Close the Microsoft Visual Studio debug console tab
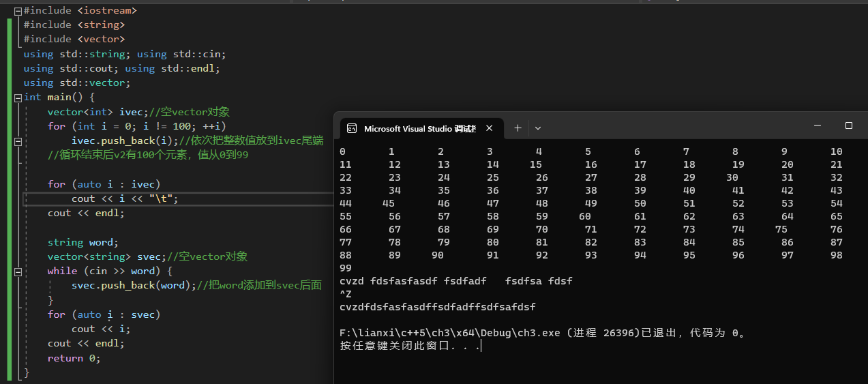 pyautogui.click(x=489, y=128)
